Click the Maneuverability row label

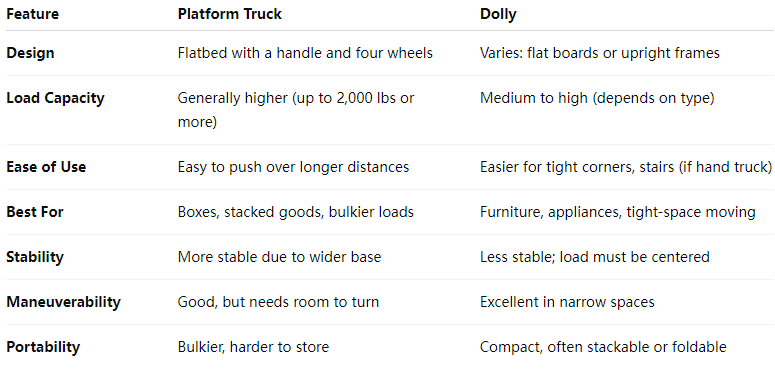(x=63, y=302)
